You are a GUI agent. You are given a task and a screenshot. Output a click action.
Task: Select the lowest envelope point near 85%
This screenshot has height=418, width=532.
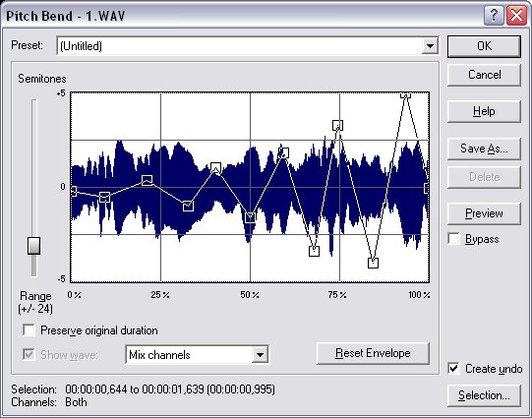point(373,263)
